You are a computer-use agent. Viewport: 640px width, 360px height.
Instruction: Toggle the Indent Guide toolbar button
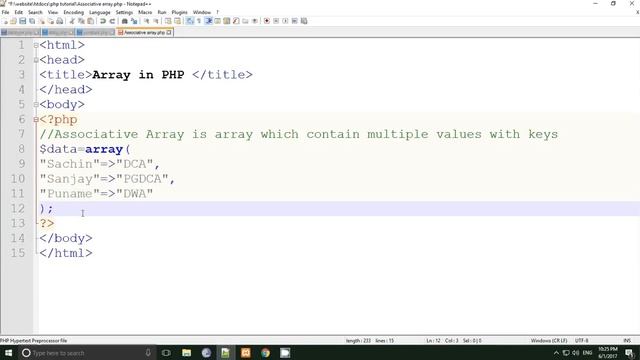click(208, 21)
